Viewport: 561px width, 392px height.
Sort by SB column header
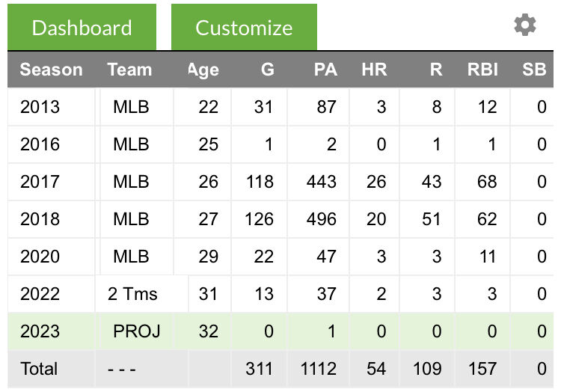coord(533,70)
